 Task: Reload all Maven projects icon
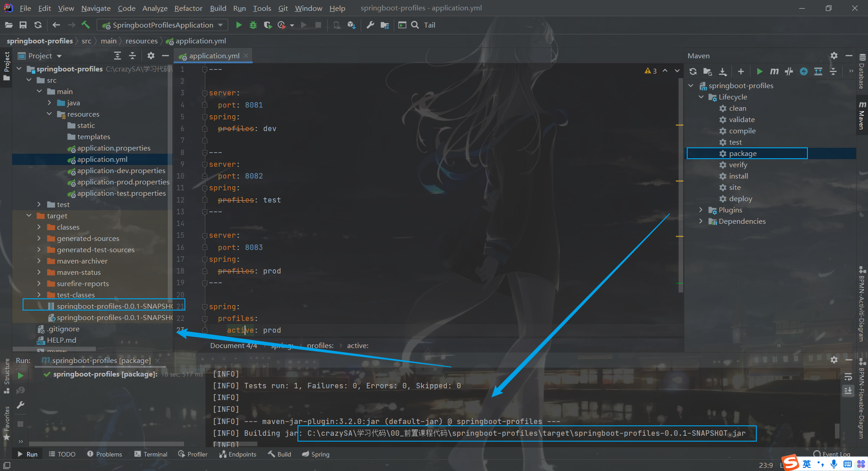point(693,71)
